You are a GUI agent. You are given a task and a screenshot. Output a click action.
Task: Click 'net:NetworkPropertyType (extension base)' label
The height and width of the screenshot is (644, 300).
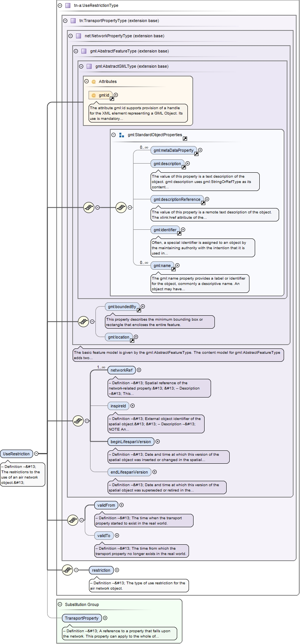click(x=124, y=36)
